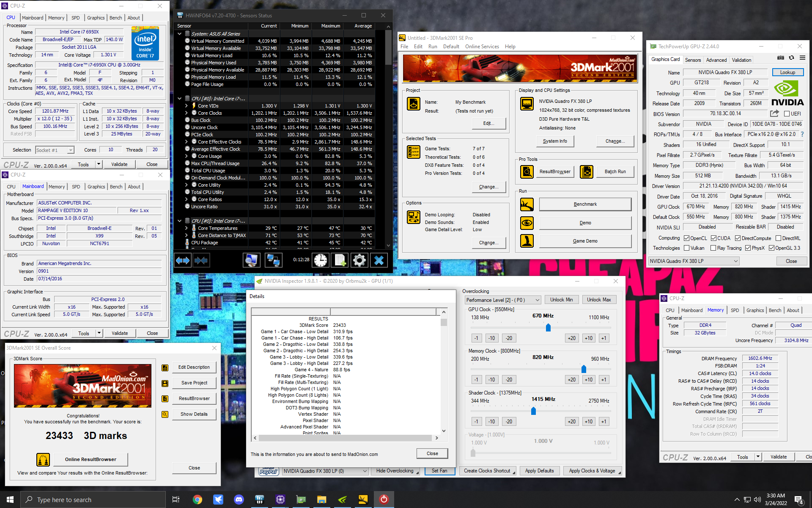Toggle OpenCL checkbox in GPU-Z
The image size is (812, 508).
[687, 238]
